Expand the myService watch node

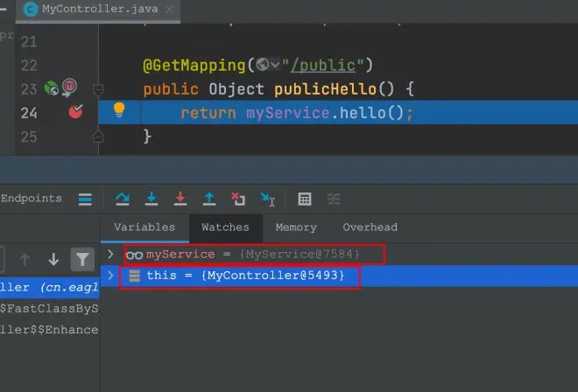(x=110, y=255)
